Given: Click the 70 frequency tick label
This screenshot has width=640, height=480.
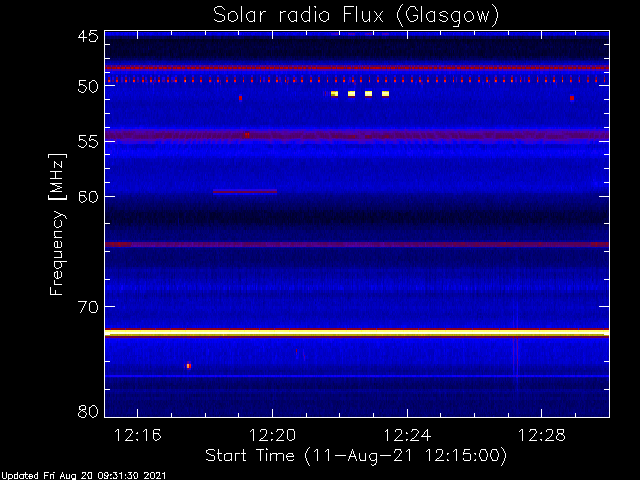Looking at the screenshot, I should (88, 307).
